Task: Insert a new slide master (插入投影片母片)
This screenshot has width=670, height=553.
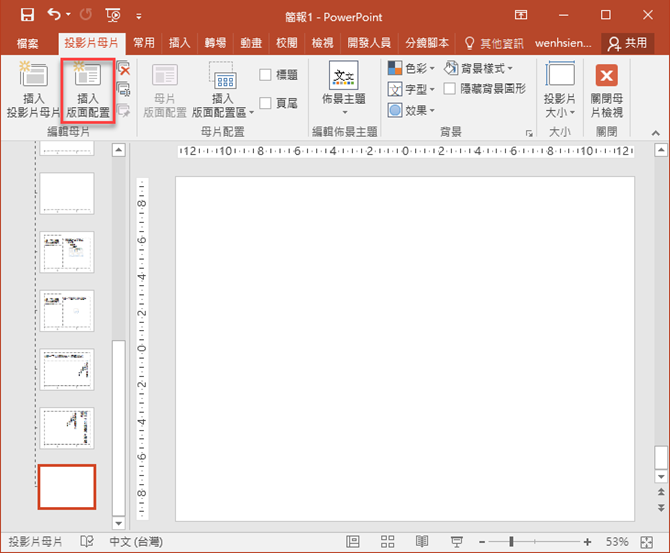Action: [x=33, y=89]
